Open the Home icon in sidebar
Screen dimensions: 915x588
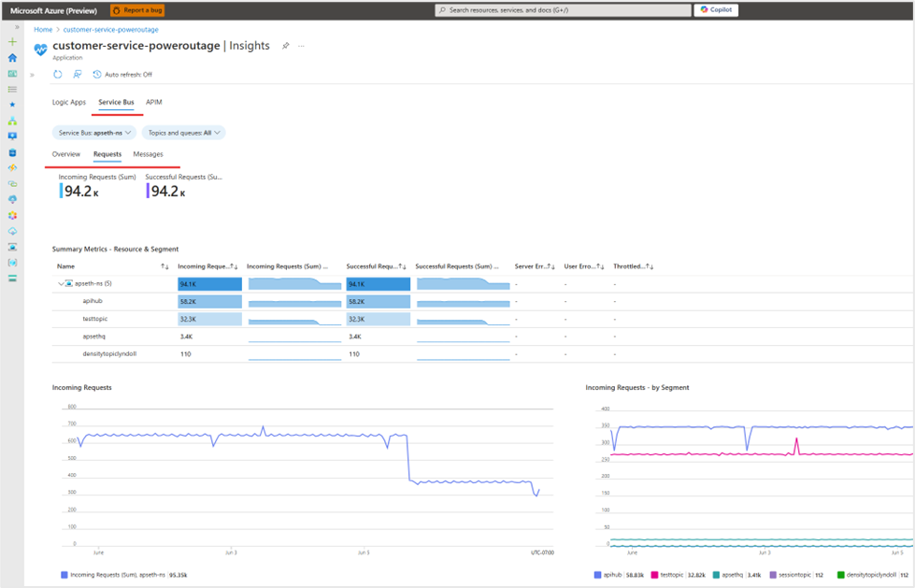[12, 58]
